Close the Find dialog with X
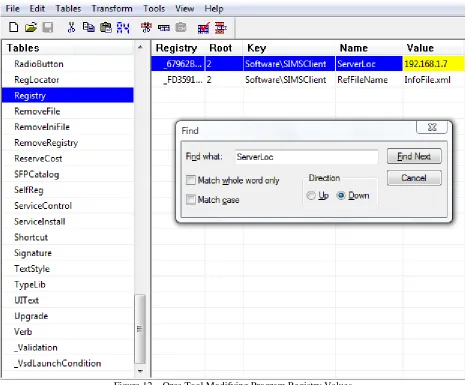468x385 pixels. (432, 127)
